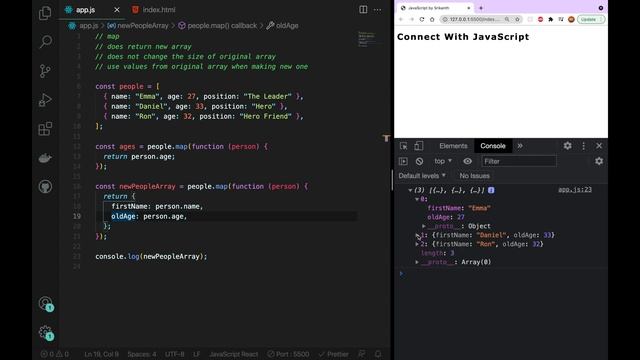Open the browser extensions puzzle icon

(x=551, y=19)
